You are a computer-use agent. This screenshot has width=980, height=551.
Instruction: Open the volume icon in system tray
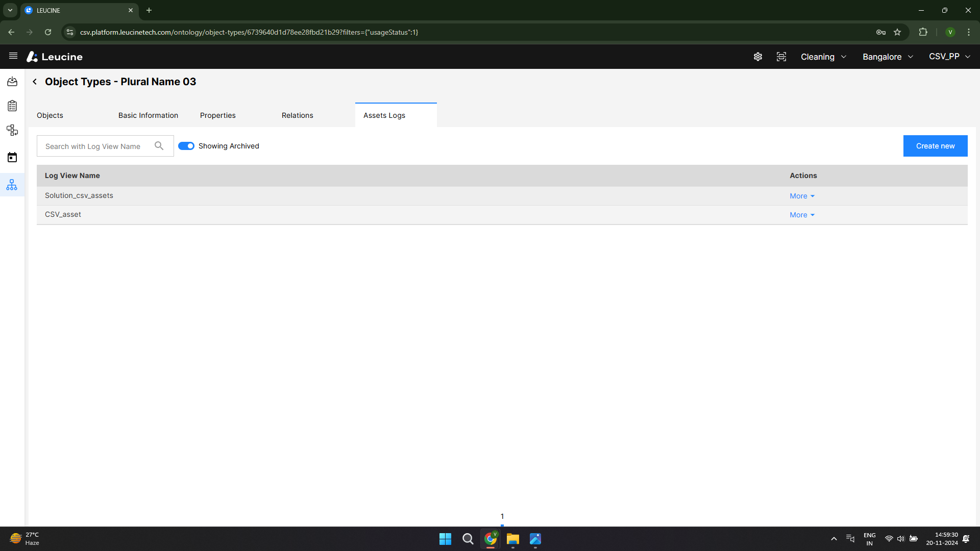coord(901,539)
